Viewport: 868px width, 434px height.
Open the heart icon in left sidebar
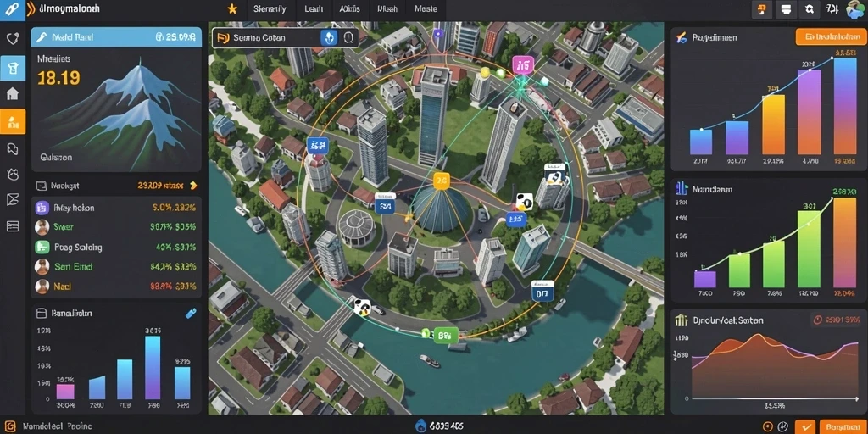[x=12, y=39]
